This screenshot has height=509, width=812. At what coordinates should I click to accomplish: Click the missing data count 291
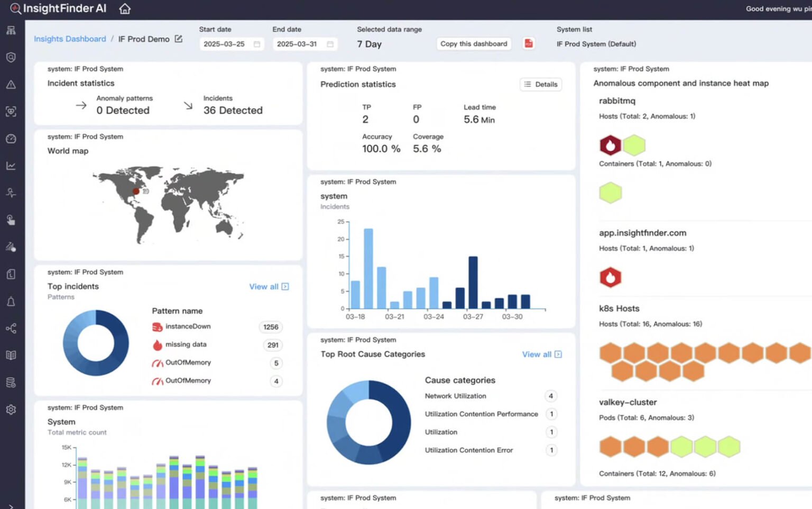click(273, 345)
